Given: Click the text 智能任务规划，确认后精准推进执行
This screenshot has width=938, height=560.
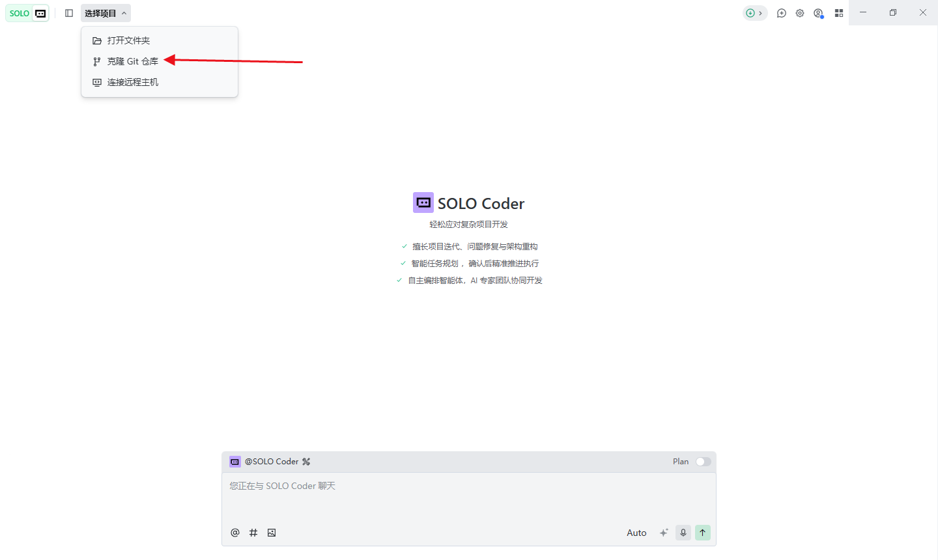Looking at the screenshot, I should pos(475,264).
